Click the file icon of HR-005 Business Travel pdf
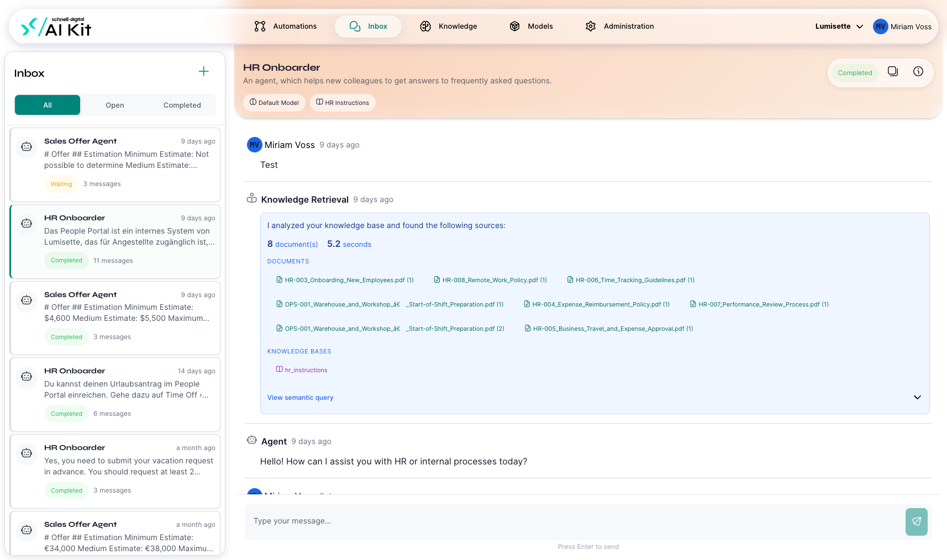 (x=528, y=328)
